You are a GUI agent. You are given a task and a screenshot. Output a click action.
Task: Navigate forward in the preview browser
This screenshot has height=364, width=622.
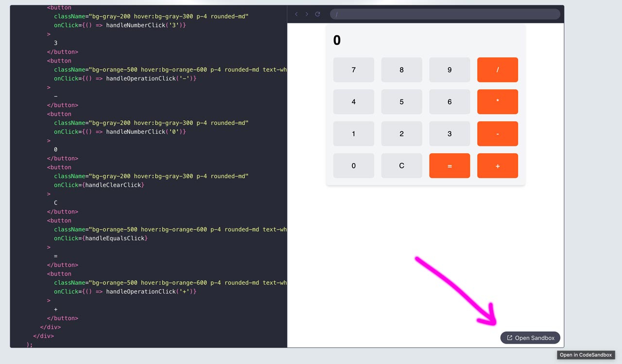(307, 14)
